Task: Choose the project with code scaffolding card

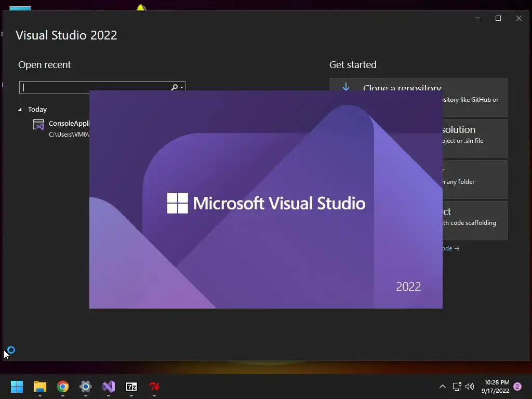Action: click(x=475, y=220)
